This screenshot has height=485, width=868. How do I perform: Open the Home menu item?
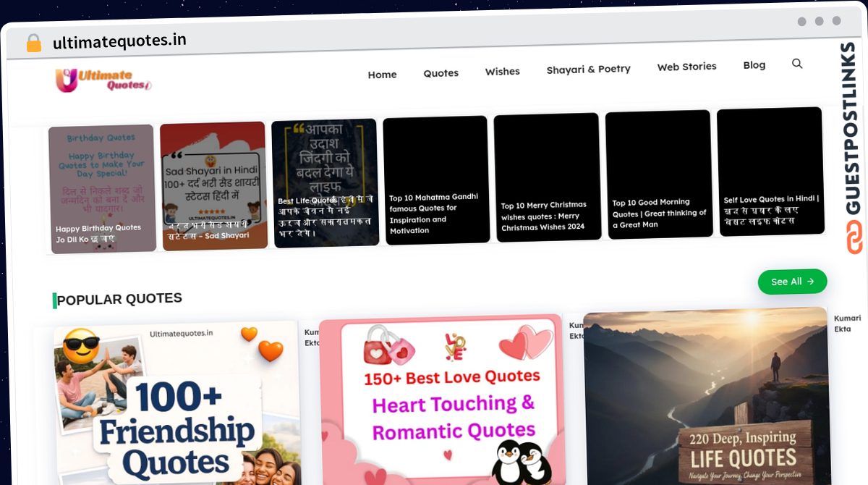tap(382, 75)
